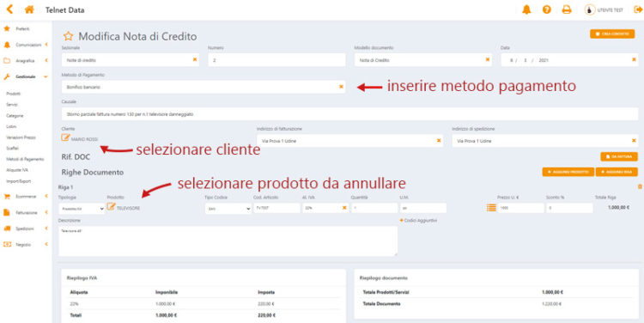The width and height of the screenshot is (644, 323).
Task: Open the price list icon beside Prezzo U.
Action: (491, 208)
